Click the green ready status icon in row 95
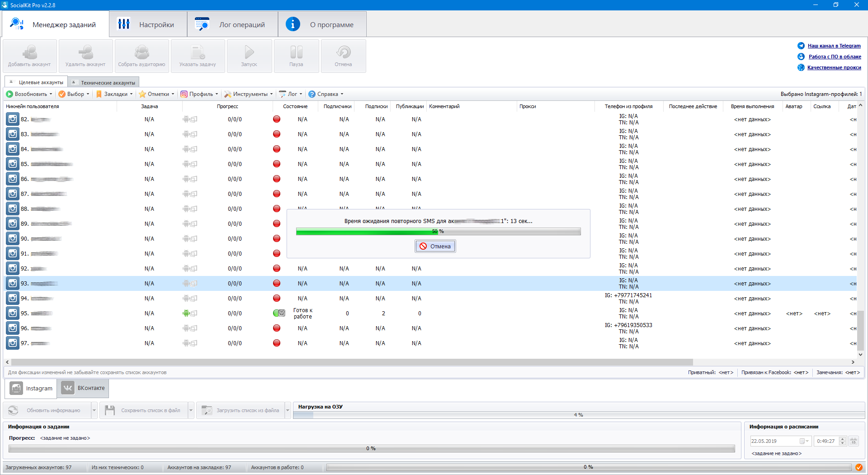The height and width of the screenshot is (475, 868). (x=279, y=313)
